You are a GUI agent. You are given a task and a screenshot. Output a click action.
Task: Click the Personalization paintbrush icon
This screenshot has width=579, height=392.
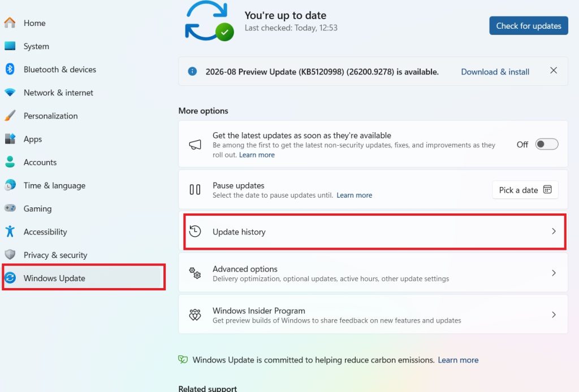pyautogui.click(x=10, y=116)
